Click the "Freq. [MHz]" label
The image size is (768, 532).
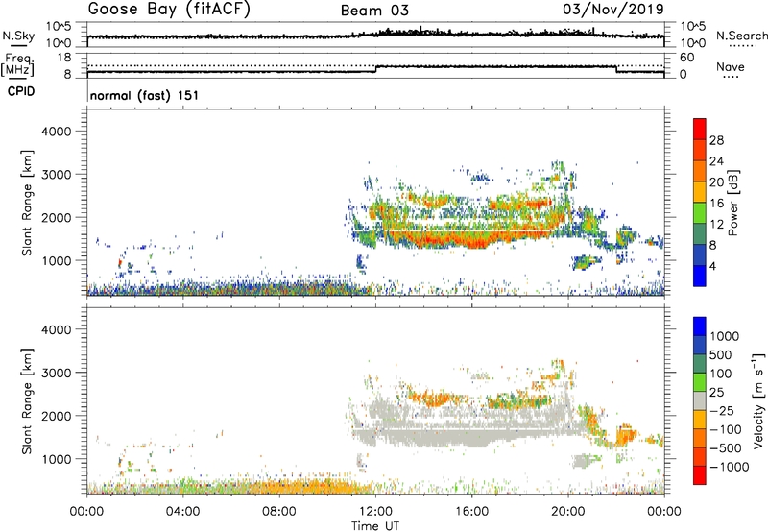click(x=19, y=64)
